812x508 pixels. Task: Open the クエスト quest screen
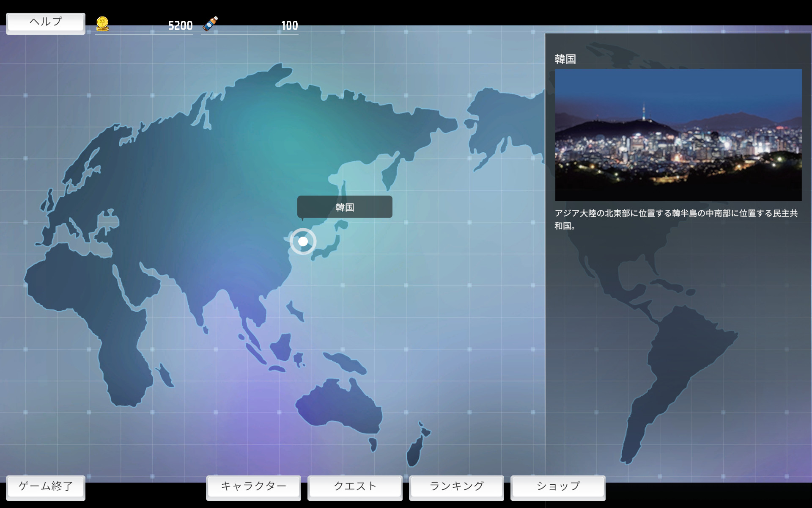pos(354,487)
